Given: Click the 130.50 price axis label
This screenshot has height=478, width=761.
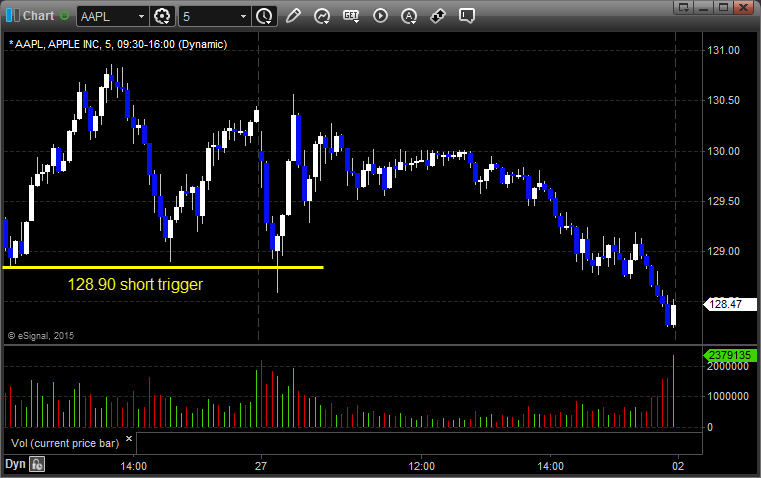Looking at the screenshot, I should [724, 100].
